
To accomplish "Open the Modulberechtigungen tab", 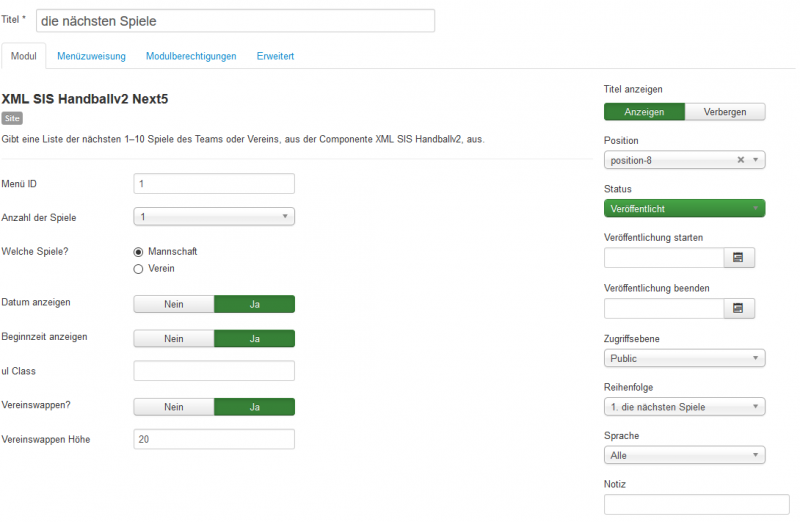I will (x=191, y=56).
